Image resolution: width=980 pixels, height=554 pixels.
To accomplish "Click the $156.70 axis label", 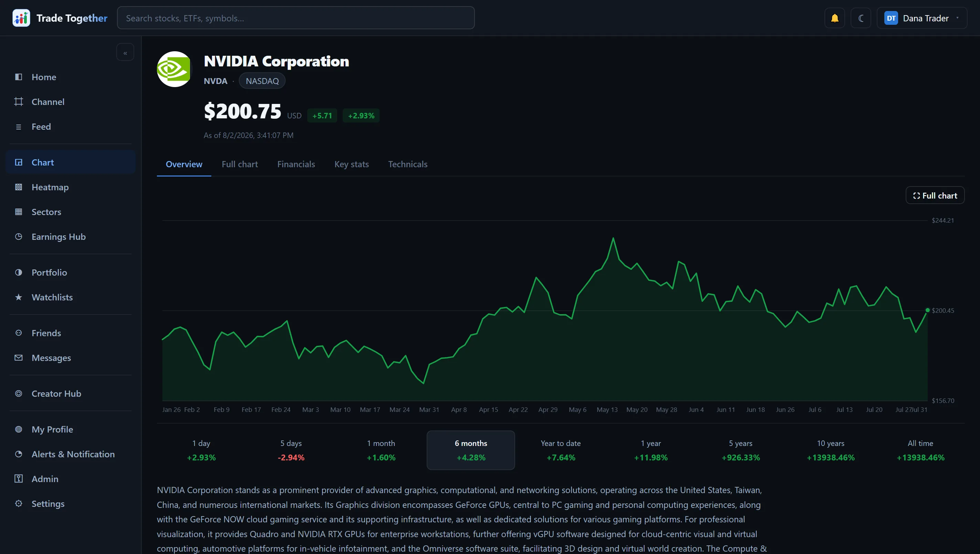I will 943,401.
